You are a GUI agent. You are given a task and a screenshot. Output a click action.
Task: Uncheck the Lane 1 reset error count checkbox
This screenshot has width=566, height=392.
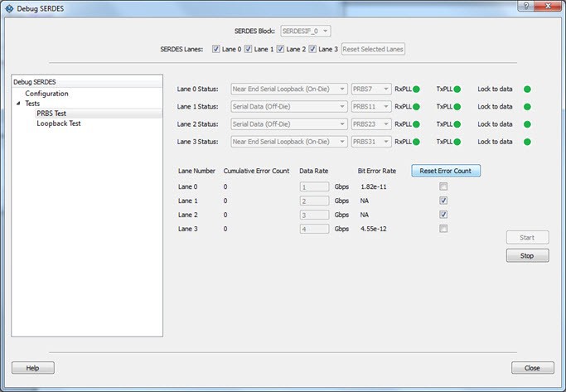click(444, 201)
